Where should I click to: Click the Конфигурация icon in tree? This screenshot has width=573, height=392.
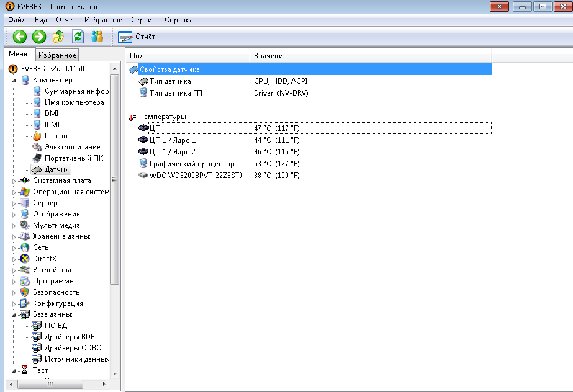point(25,303)
